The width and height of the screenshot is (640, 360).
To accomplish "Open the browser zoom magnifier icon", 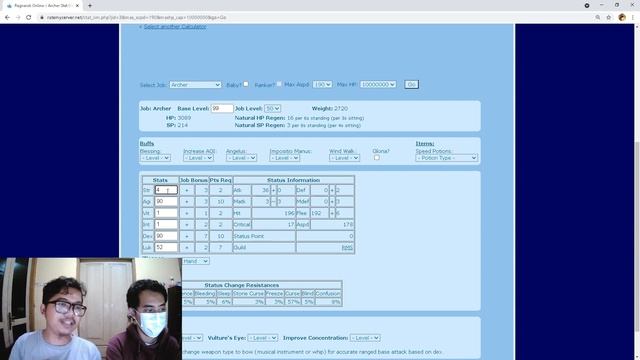I will 598,18.
